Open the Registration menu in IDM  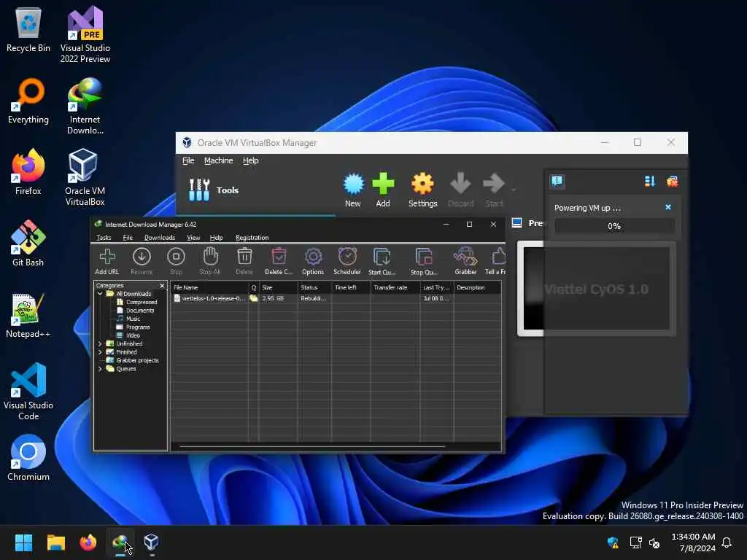pyautogui.click(x=252, y=237)
